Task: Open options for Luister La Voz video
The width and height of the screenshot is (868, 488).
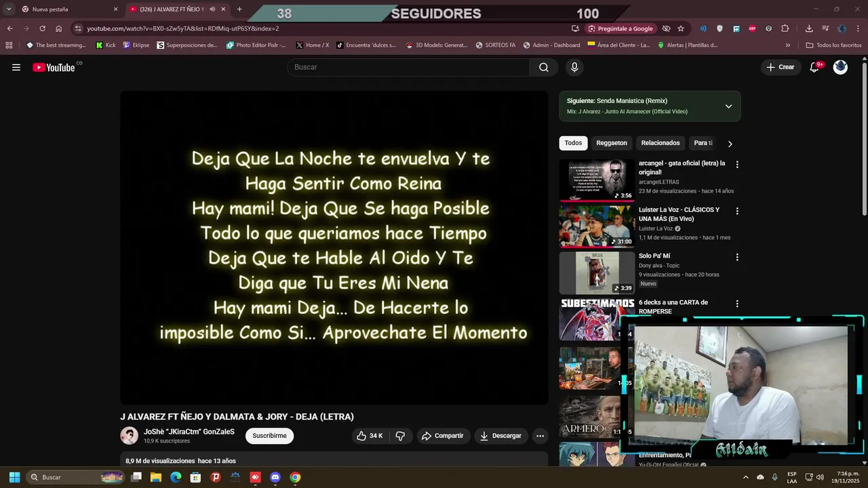Action: (x=737, y=211)
